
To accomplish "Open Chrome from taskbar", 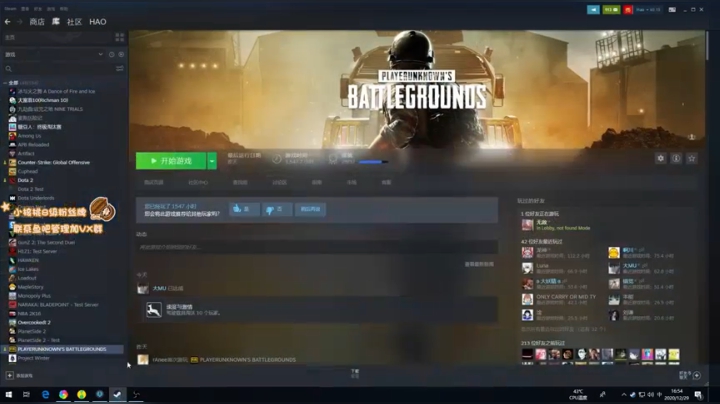I will coord(63,394).
